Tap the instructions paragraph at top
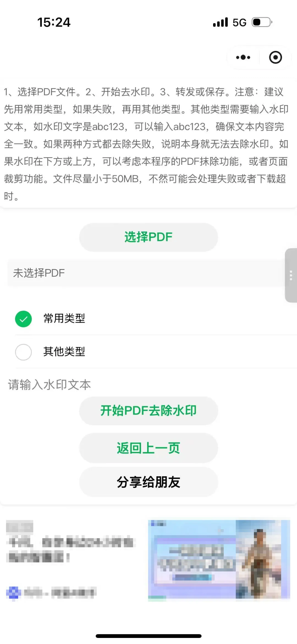The width and height of the screenshot is (297, 644). 146,144
